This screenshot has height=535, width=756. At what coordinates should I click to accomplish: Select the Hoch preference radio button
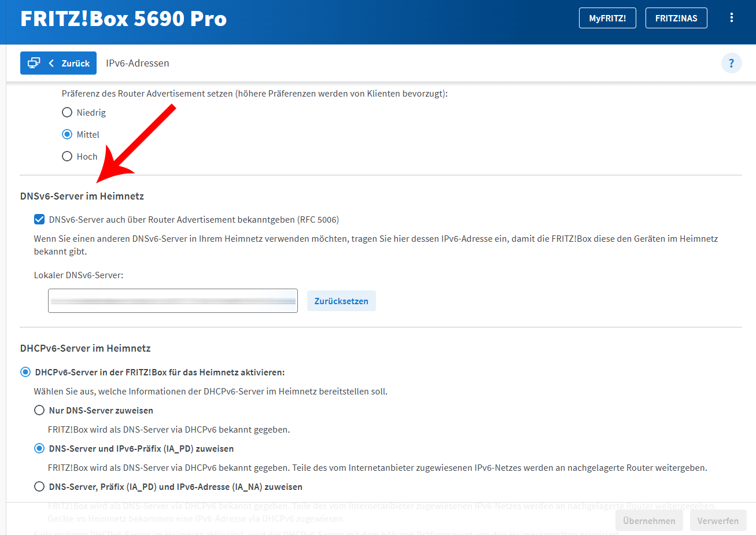pyautogui.click(x=67, y=156)
